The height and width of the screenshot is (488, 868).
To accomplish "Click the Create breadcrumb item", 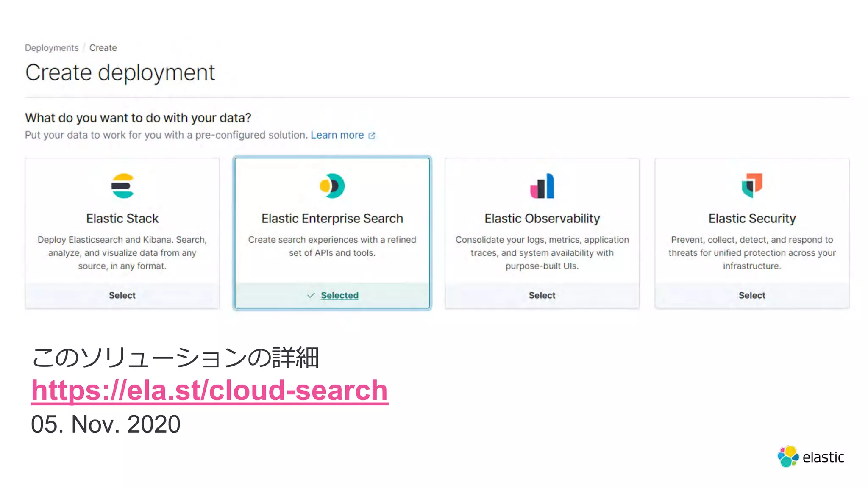I will click(x=103, y=48).
